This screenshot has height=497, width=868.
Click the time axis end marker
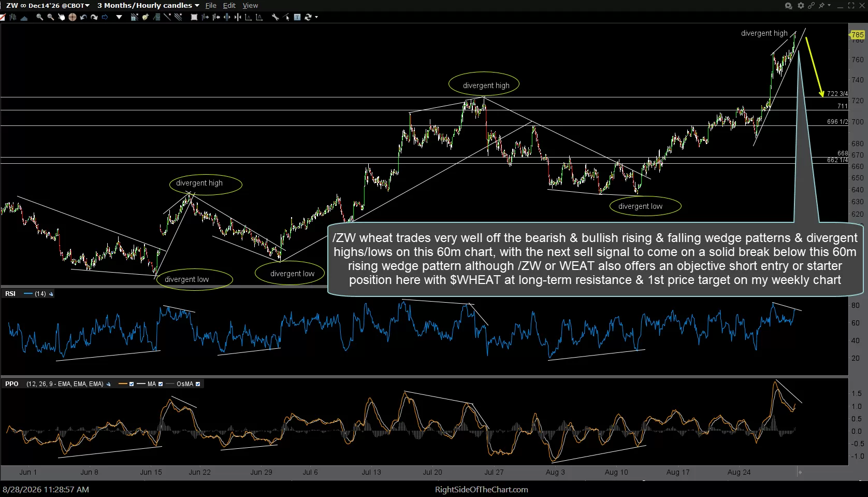tap(800, 472)
